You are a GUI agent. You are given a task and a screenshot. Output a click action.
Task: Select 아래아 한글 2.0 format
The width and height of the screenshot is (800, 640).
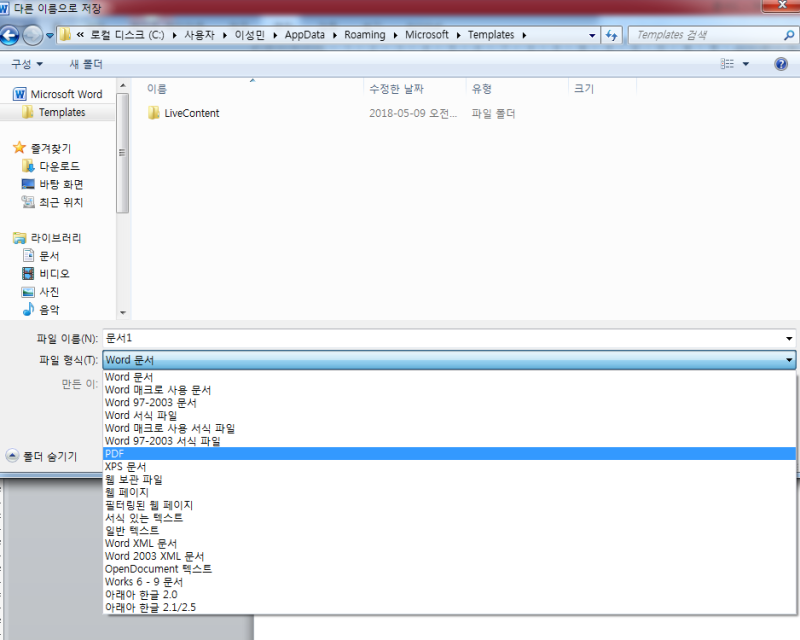[449, 595]
